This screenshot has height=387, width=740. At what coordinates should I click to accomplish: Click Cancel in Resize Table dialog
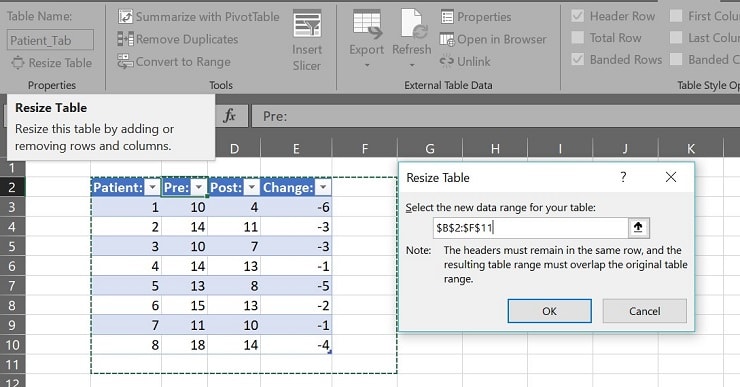point(645,311)
